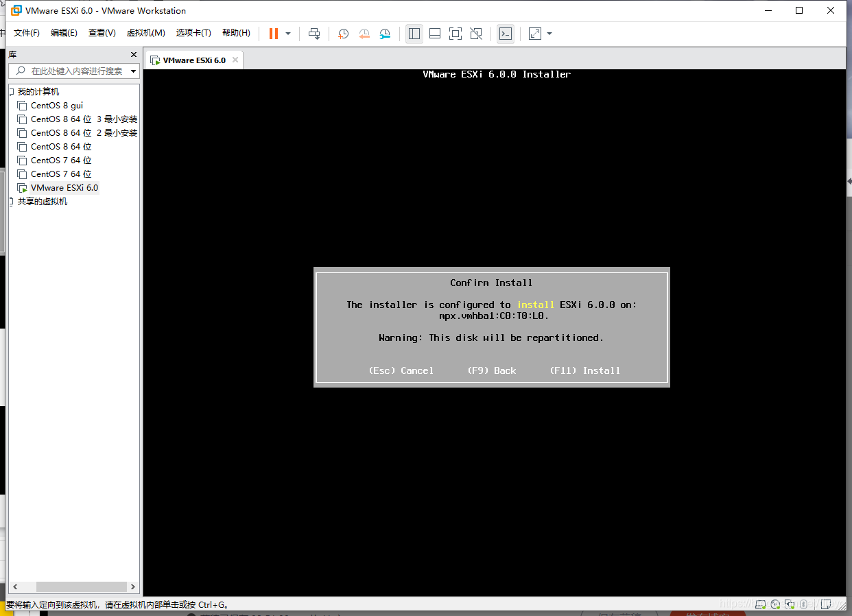Pause the virtual machine using the orange pause icon
The width and height of the screenshot is (852, 616).
click(274, 33)
